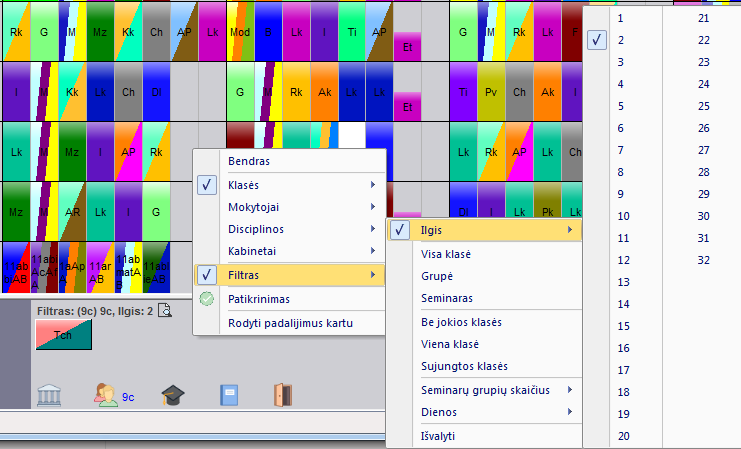The height and width of the screenshot is (449, 741).
Task: Select the Tch card below the filter label
Action: point(62,335)
